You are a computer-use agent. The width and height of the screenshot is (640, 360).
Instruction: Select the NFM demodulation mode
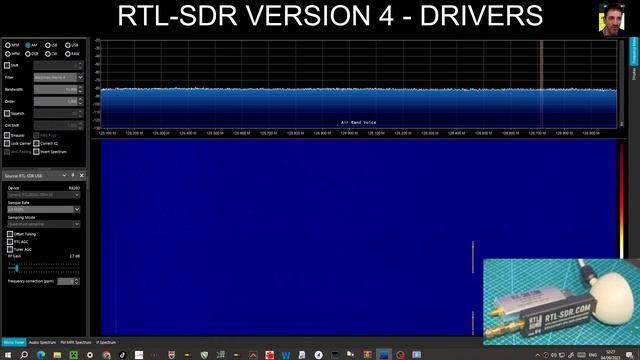[x=8, y=45]
